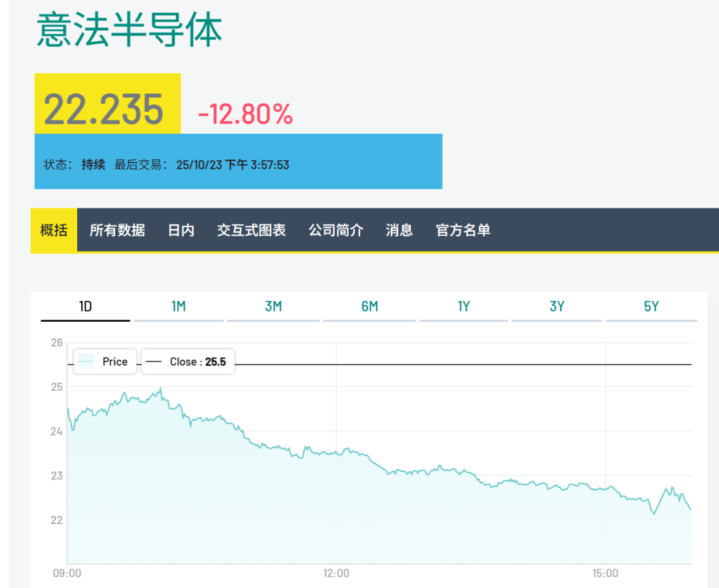Change chart period to 6M

369,306
